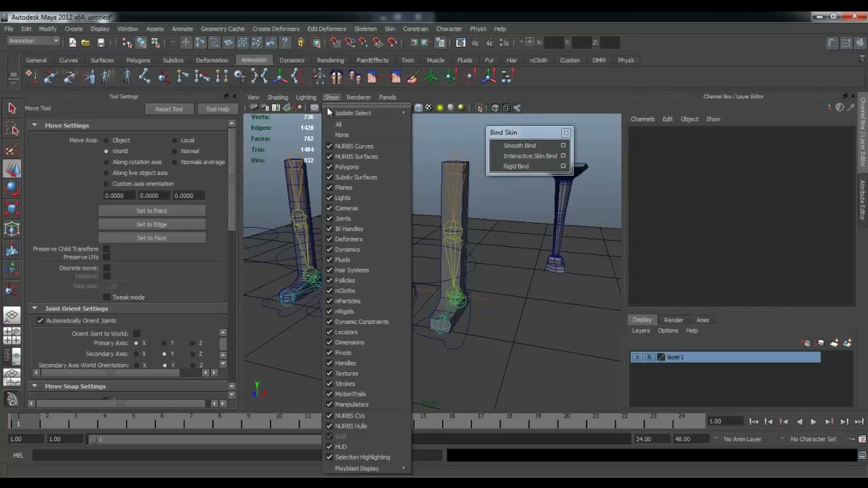Switch to the Polygons shelf tab

138,60
